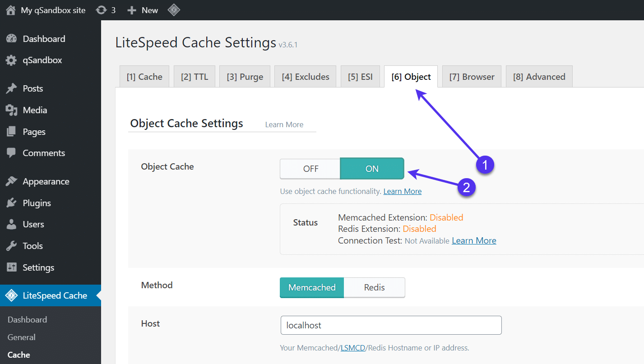Turn Object Cache OFF
Viewport: 644px width, 364px height.
310,168
